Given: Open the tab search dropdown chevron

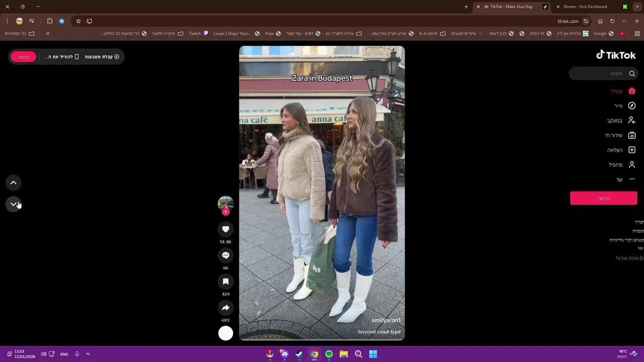Looking at the screenshot, I should (x=637, y=7).
